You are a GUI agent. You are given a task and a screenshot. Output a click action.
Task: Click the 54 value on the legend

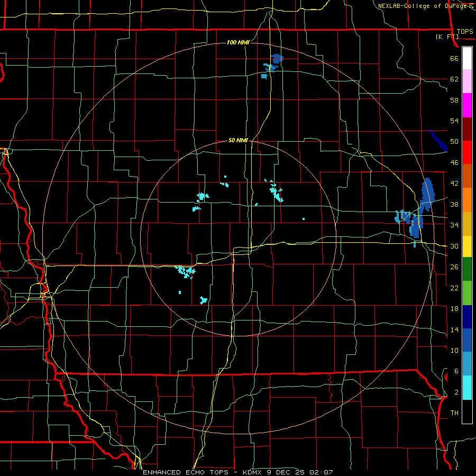[454, 121]
